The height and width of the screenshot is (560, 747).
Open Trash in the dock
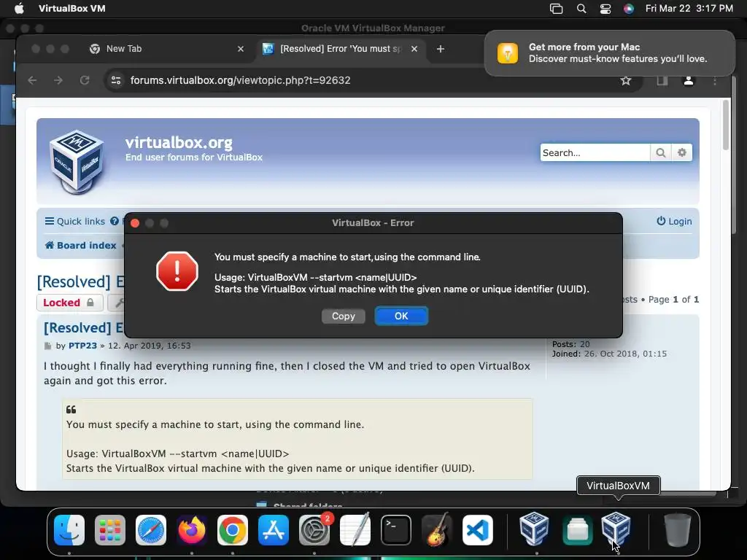[678, 530]
